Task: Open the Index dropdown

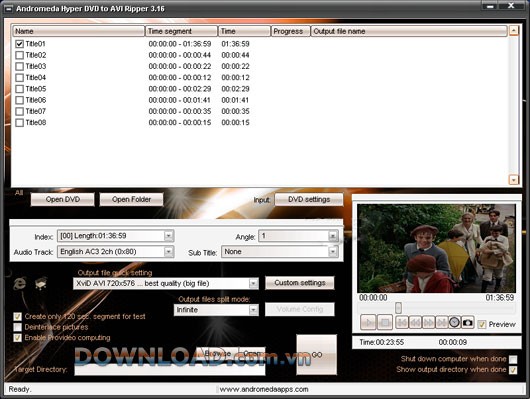Action: (168, 236)
